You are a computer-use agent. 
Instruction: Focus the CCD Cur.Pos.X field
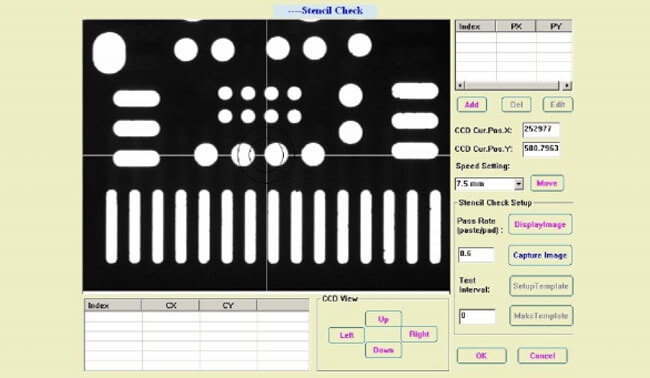pyautogui.click(x=541, y=130)
